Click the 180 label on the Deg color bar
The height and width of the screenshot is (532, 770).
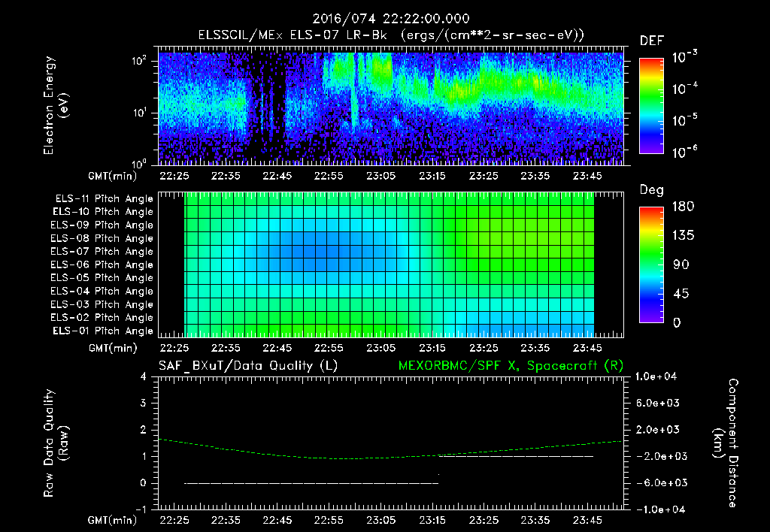(x=684, y=207)
